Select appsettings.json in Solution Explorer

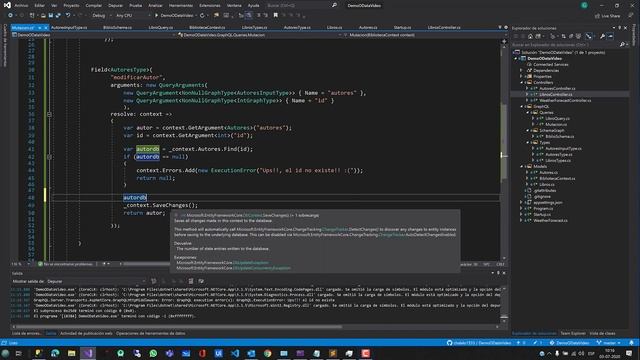pyautogui.click(x=547, y=202)
